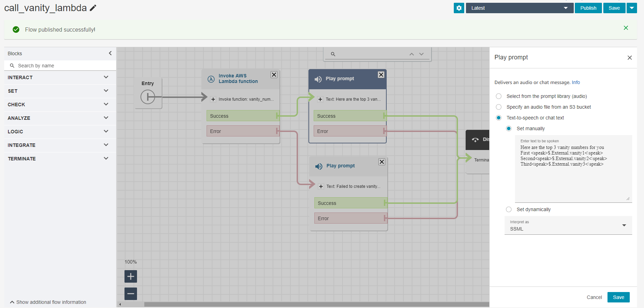644x308 pixels.
Task: Save the Play prompt settings
Action: pos(619,297)
